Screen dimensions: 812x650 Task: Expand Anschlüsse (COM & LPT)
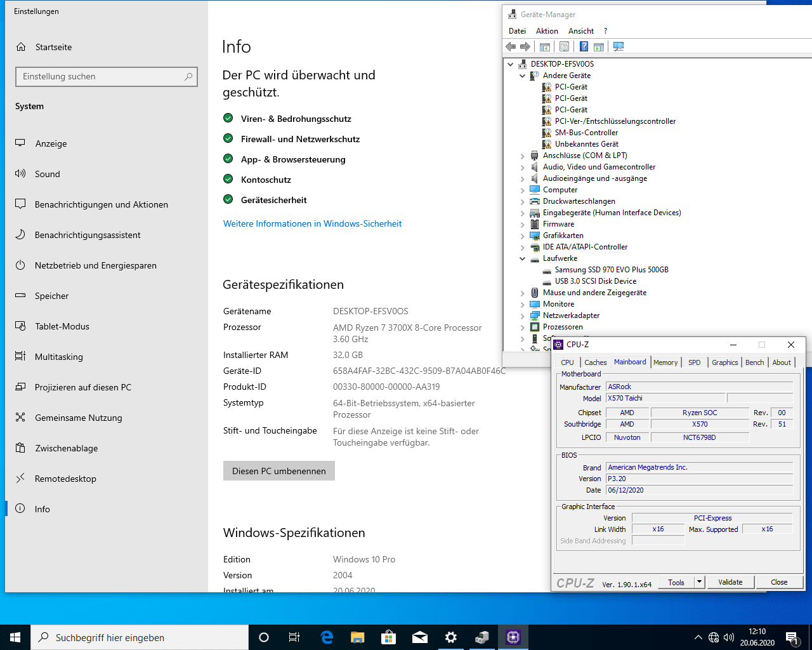522,156
